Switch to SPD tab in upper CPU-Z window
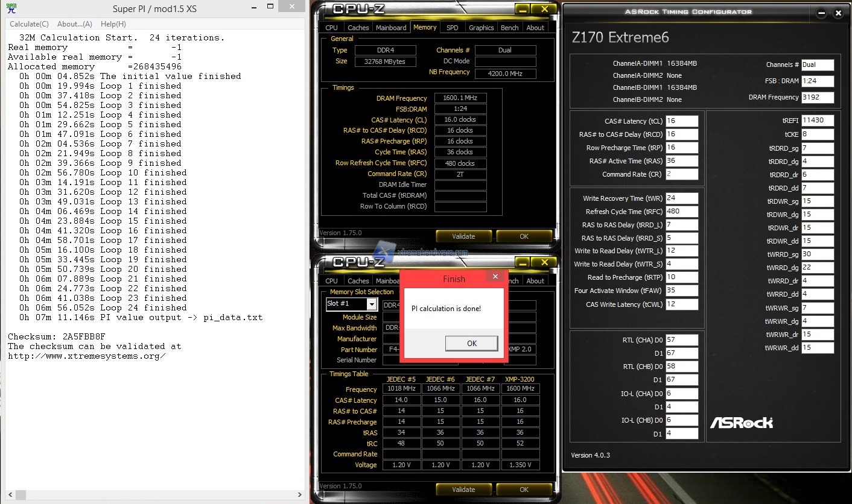852x504 pixels. pos(452,28)
